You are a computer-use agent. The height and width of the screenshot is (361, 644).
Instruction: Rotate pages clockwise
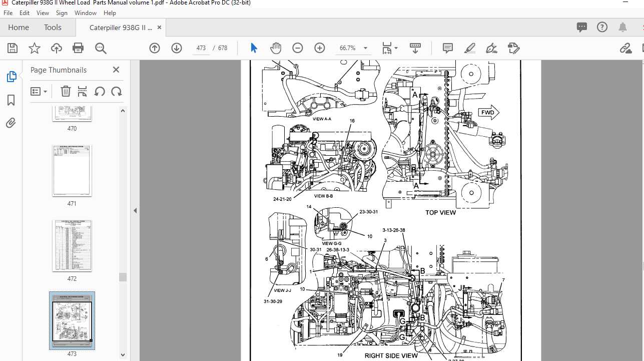pyautogui.click(x=117, y=91)
